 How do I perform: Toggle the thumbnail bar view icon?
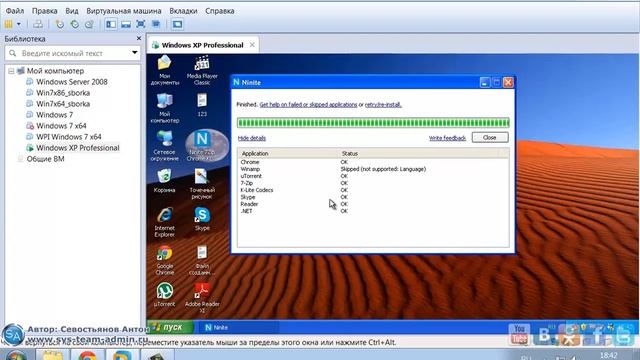tap(126, 24)
